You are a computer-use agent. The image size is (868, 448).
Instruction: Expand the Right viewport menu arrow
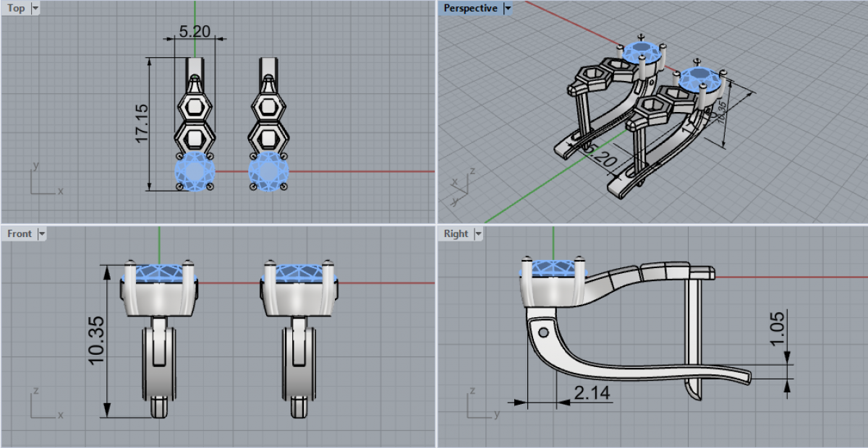click(477, 233)
